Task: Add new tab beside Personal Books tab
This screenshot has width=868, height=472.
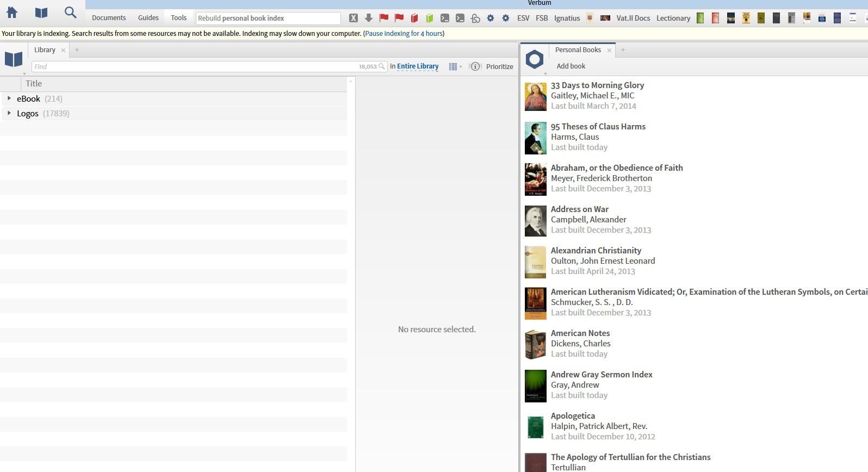Action: coord(623,49)
